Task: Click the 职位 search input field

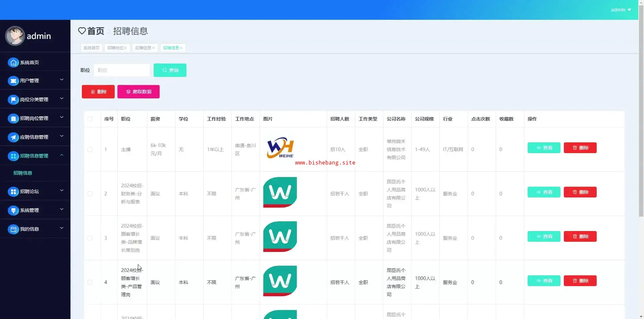Action: pyautogui.click(x=121, y=70)
